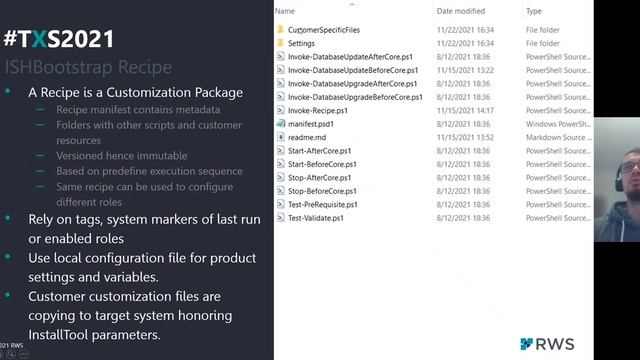Select the Invoke-DatabaseUpdateAfterCore.ps1 file icon
Image resolution: width=640 pixels, height=360 pixels.
tap(280, 56)
